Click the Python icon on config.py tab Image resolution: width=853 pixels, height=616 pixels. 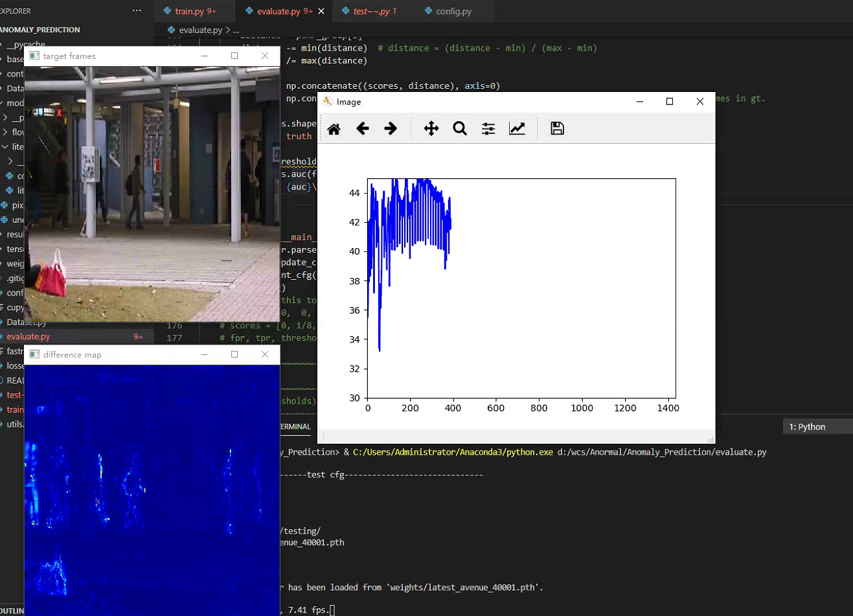pos(429,11)
